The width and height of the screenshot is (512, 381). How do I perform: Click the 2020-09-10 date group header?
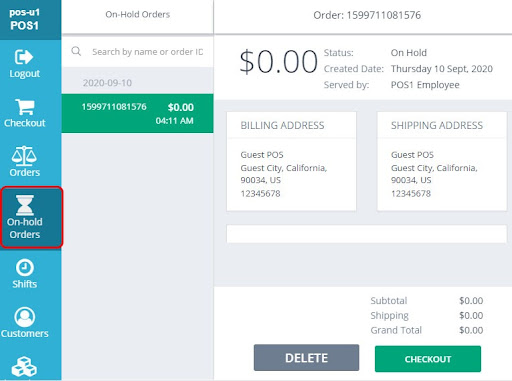(x=107, y=83)
